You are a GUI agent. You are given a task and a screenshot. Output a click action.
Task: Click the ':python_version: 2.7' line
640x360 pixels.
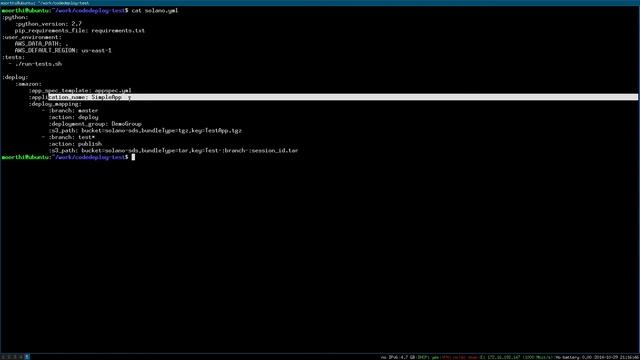point(48,24)
